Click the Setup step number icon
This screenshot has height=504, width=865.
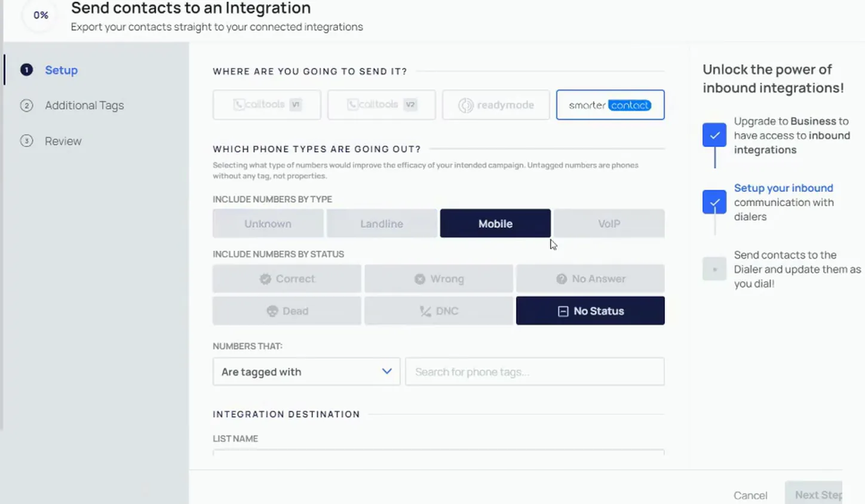click(26, 70)
